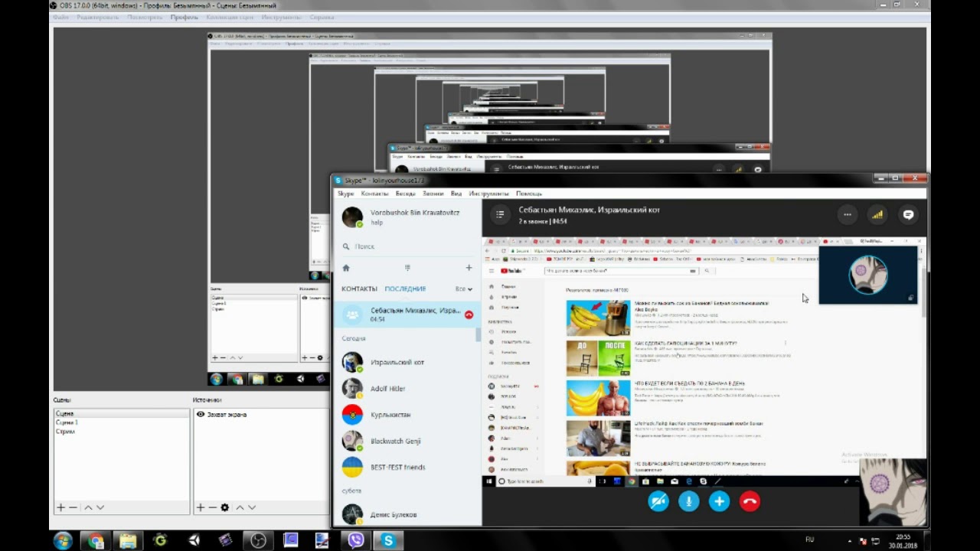Toggle visibility eye of Захват экрана source
The height and width of the screenshot is (551, 980).
coord(200,414)
